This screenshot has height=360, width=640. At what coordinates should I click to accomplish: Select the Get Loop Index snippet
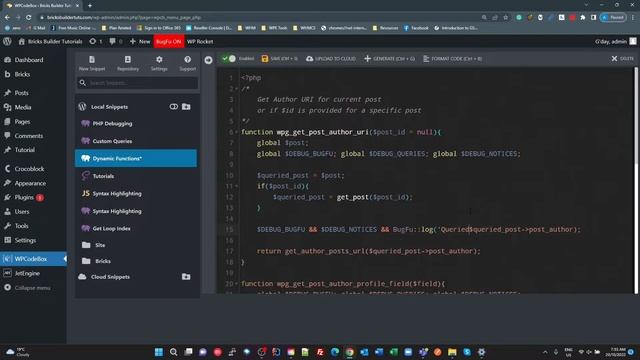[x=136, y=229]
